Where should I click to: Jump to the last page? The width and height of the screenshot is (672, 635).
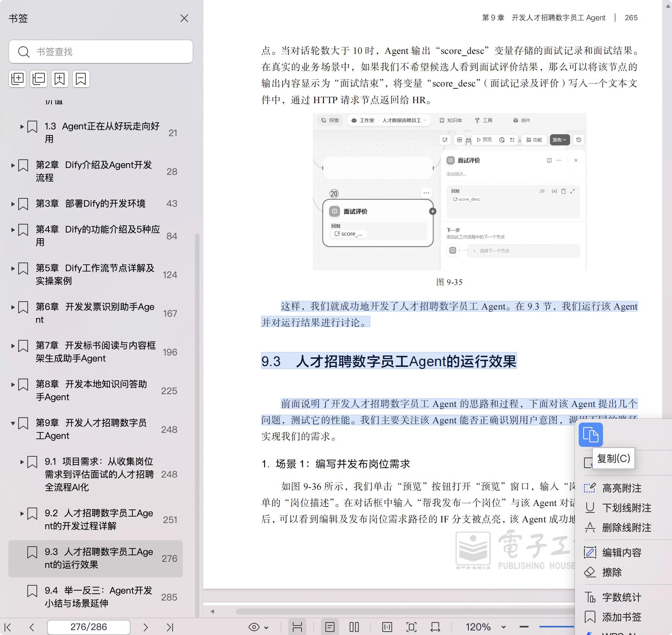(x=170, y=627)
